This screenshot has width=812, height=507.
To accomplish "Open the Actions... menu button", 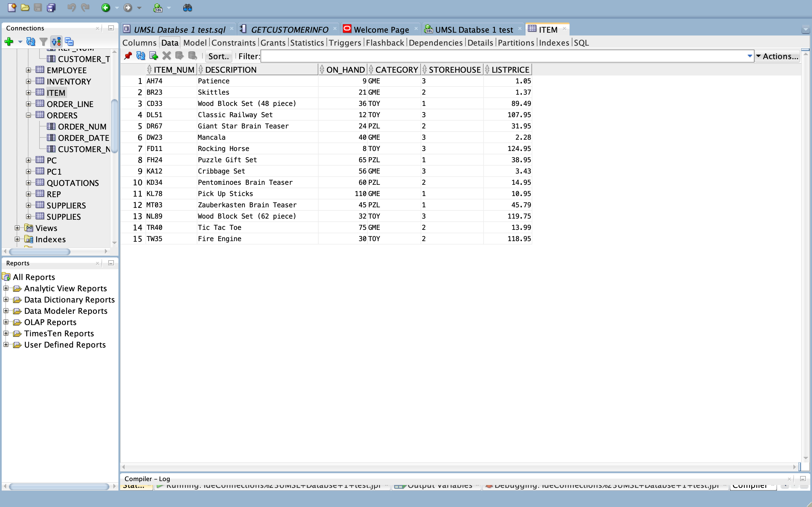I will tap(777, 56).
